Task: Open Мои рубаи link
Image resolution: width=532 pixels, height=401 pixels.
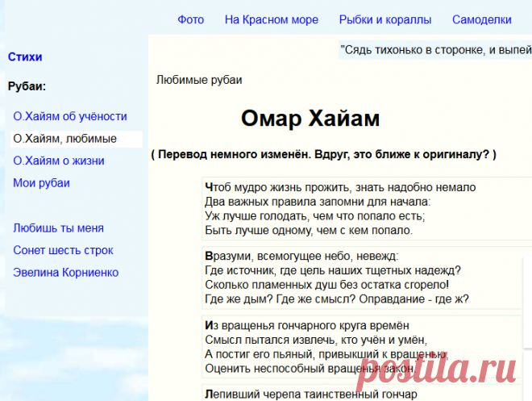Action: [41, 183]
